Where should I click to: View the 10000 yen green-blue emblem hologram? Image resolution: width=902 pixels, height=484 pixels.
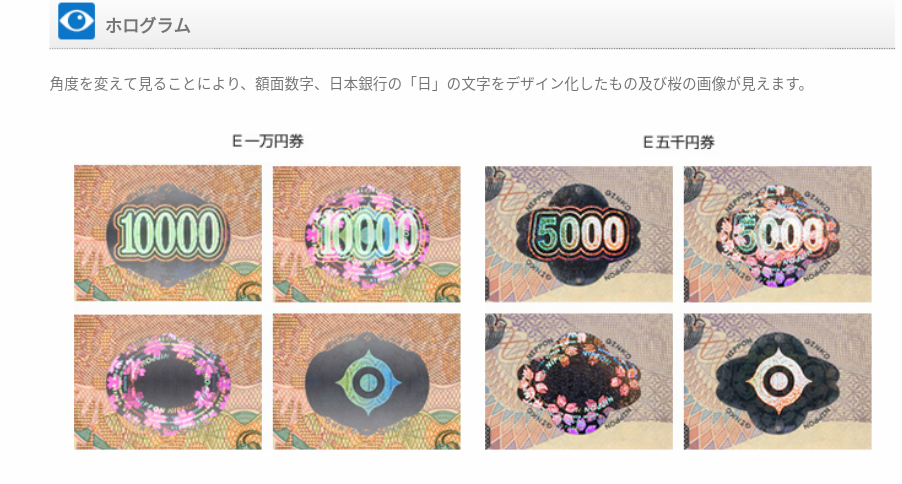[366, 382]
